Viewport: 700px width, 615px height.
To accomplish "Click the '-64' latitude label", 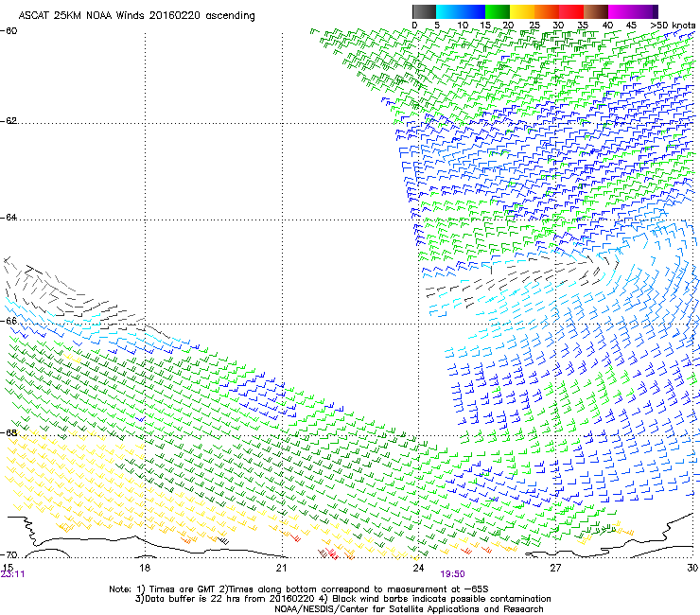I will click(9, 218).
